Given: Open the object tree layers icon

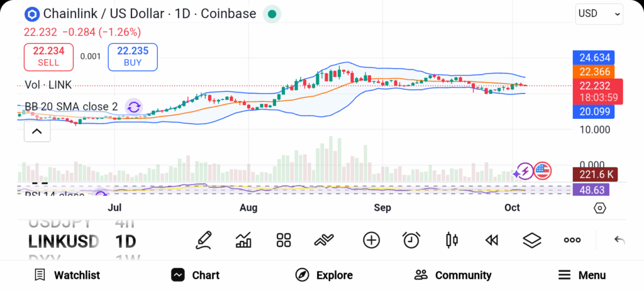Looking at the screenshot, I should [532, 240].
